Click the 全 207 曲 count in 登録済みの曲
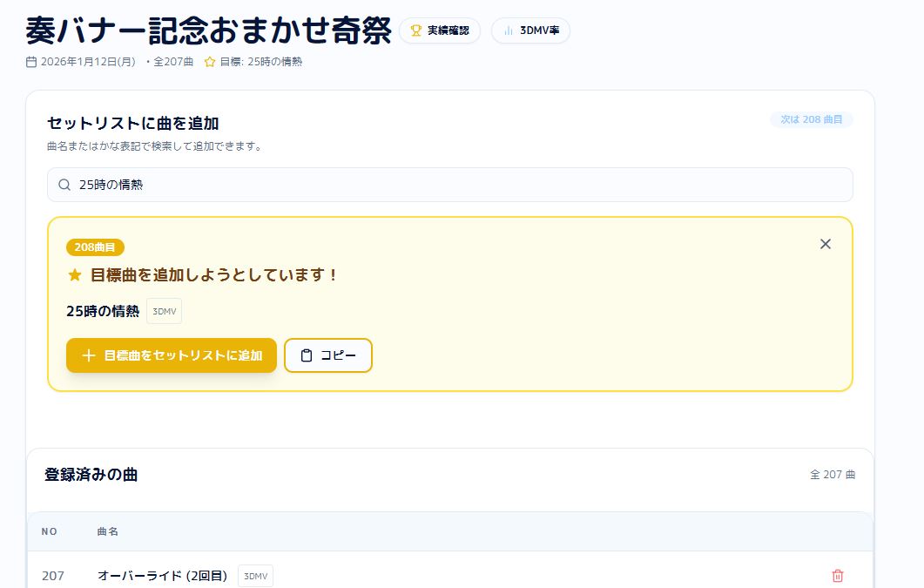Image resolution: width=924 pixels, height=588 pixels. point(833,475)
